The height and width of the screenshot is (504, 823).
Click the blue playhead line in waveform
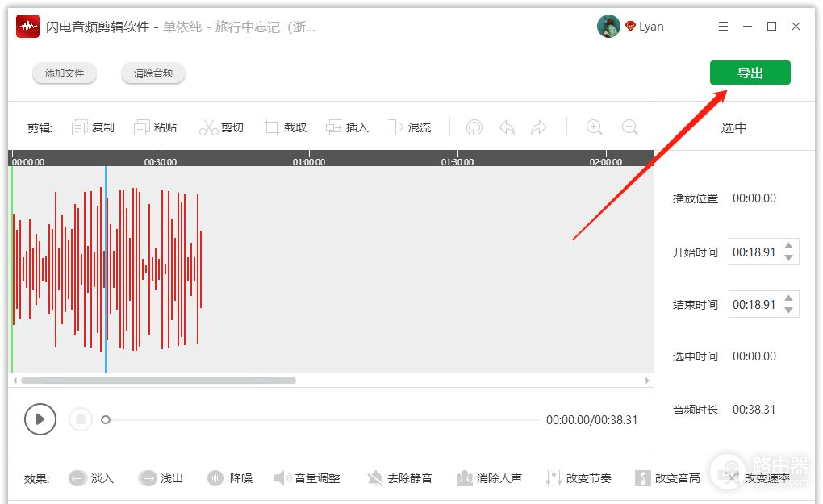coord(106,270)
